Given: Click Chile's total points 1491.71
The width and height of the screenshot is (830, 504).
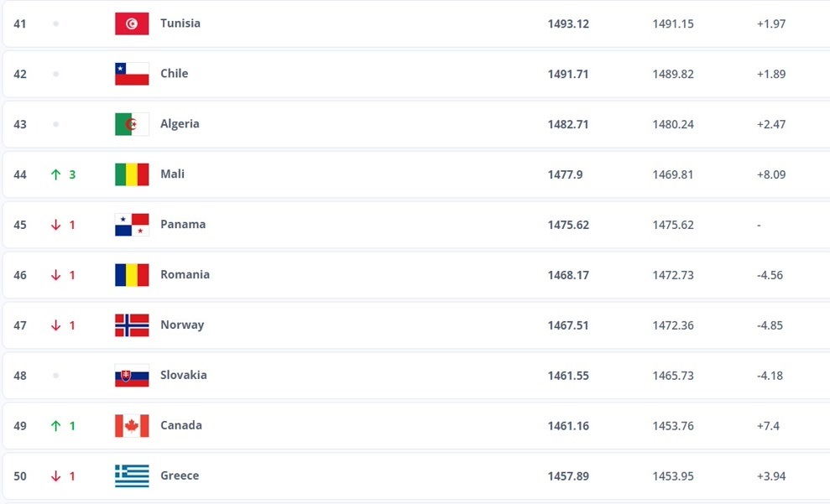Looking at the screenshot, I should 568,74.
